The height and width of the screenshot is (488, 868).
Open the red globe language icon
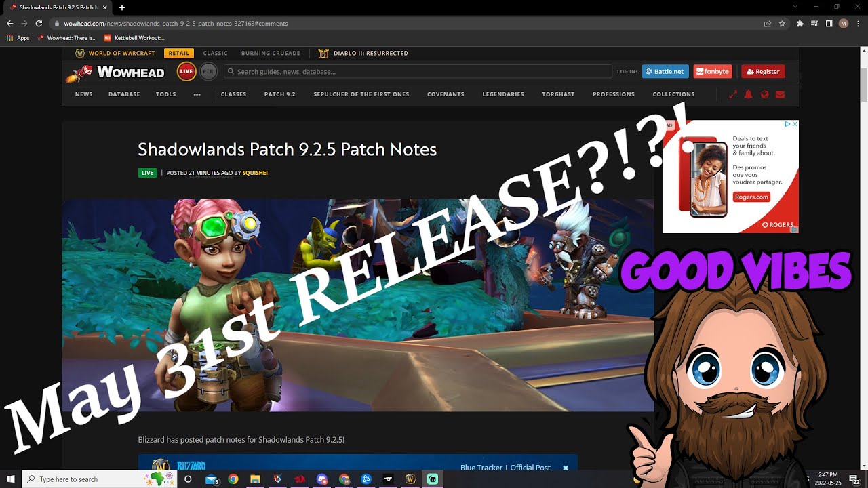(765, 94)
